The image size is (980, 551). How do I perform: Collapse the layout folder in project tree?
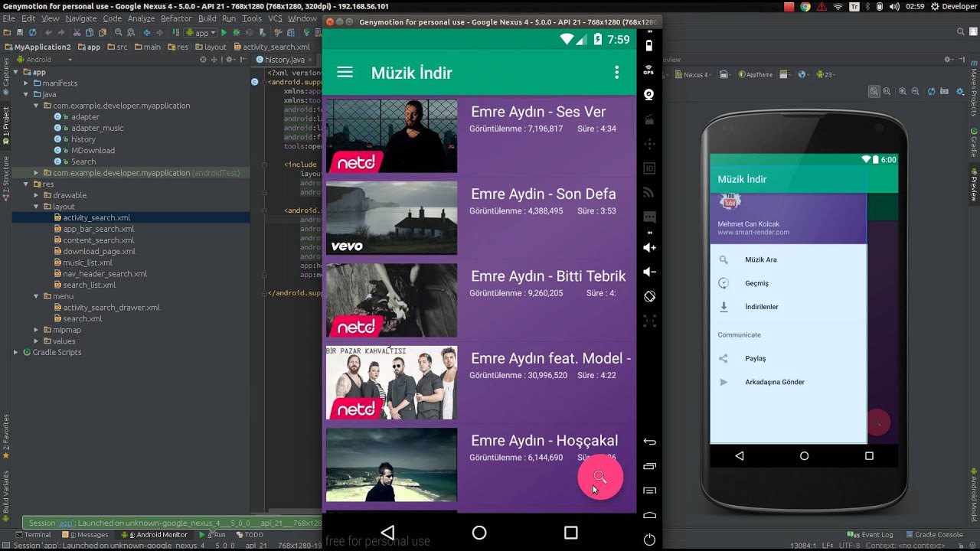[36, 207]
